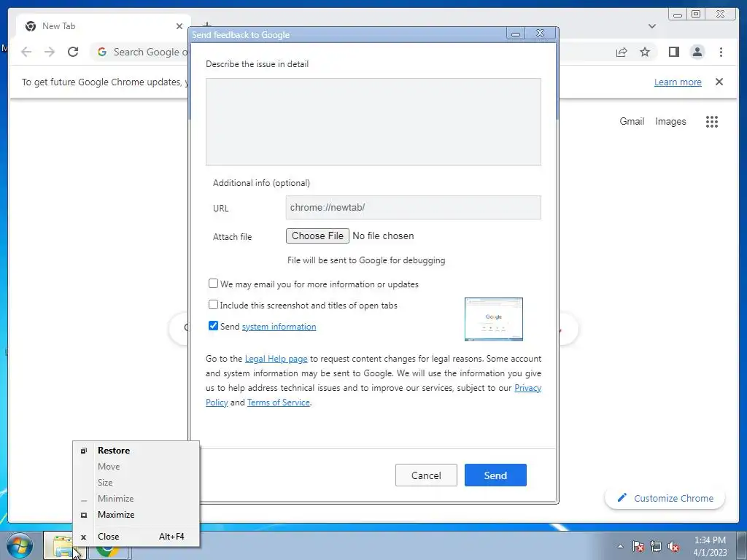Open the Action Center flag icon
Viewport: 747px width, 560px height.
pos(638,546)
